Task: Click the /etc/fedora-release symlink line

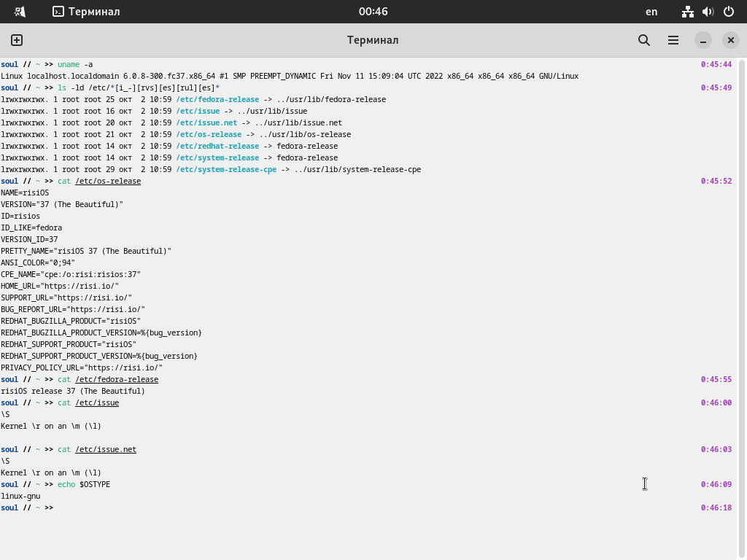Action: (193, 99)
